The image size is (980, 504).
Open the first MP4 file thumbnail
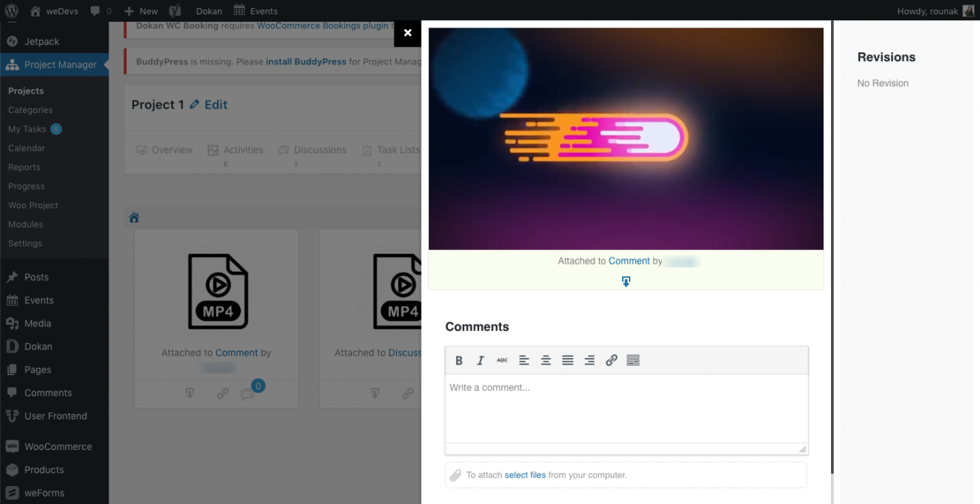pos(217,291)
